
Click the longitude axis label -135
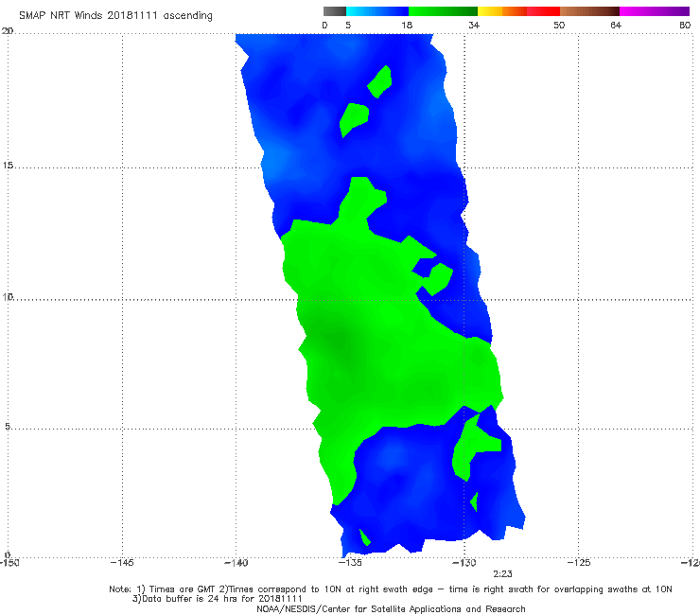point(350,563)
